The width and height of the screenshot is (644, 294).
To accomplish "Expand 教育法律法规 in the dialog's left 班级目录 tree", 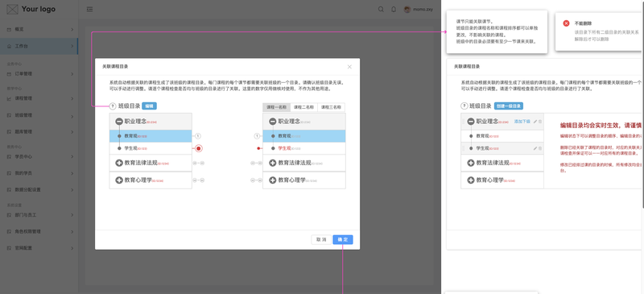I will (x=119, y=163).
